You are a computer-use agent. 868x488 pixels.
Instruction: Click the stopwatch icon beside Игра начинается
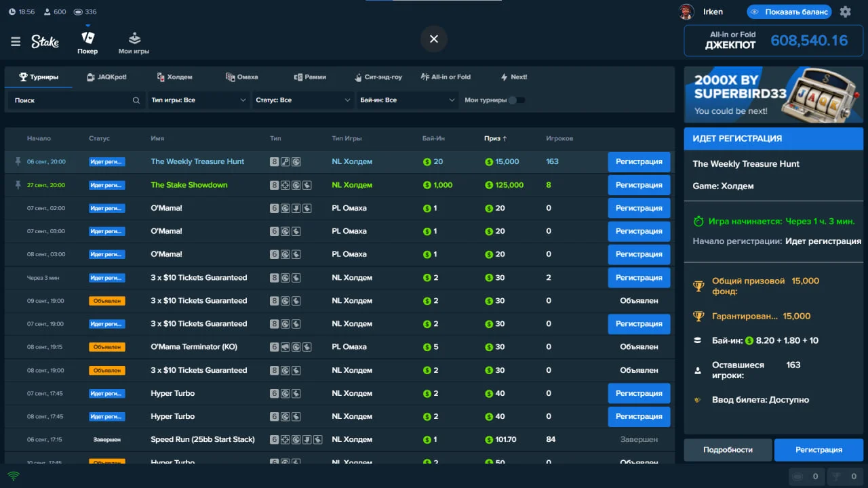[698, 222]
